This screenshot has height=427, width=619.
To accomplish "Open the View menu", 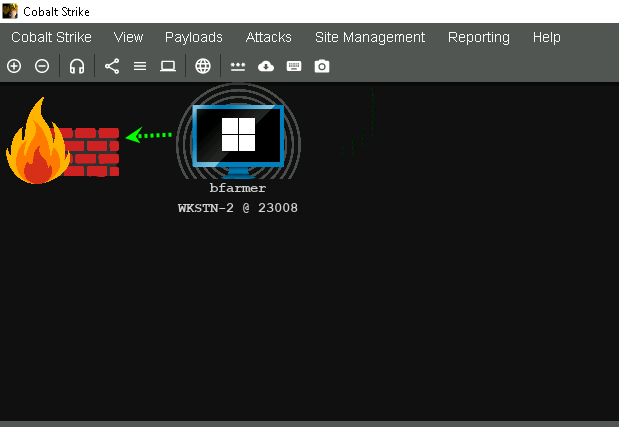I will pyautogui.click(x=128, y=37).
